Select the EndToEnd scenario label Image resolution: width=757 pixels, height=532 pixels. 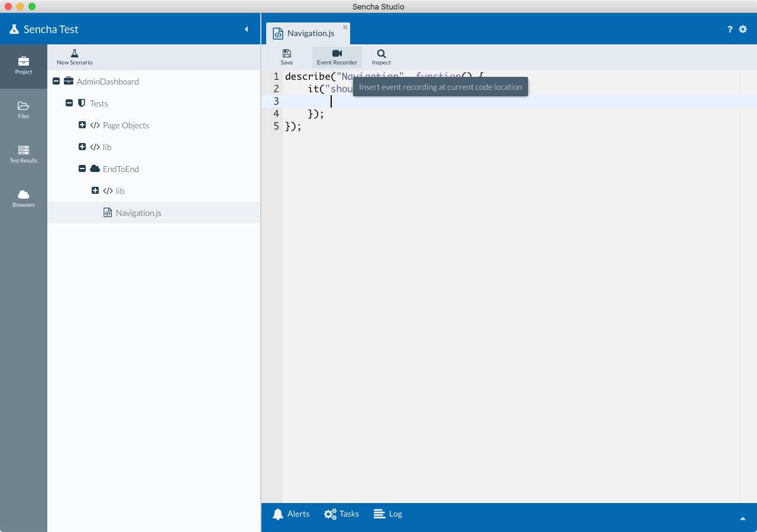121,169
